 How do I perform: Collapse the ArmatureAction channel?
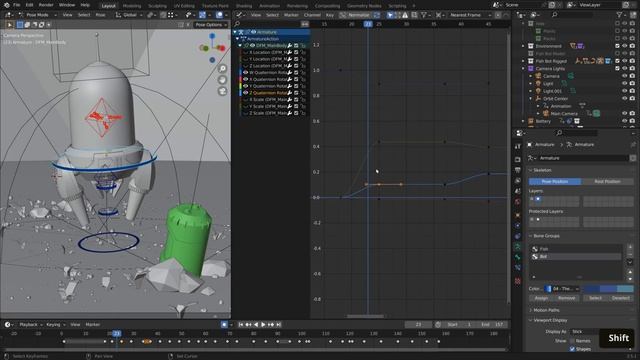[238, 39]
